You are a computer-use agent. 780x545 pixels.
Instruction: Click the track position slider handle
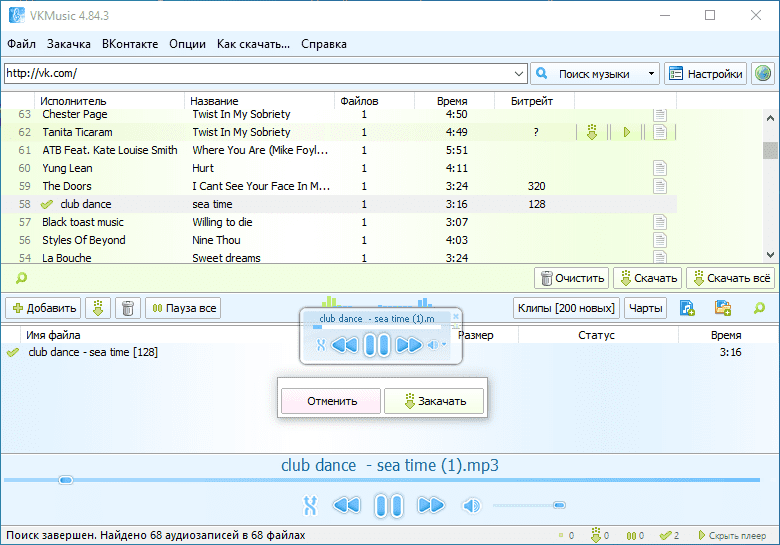coord(66,480)
